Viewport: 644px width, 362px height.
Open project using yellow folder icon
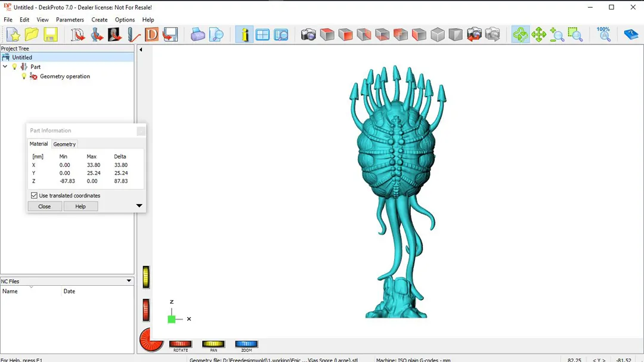32,35
